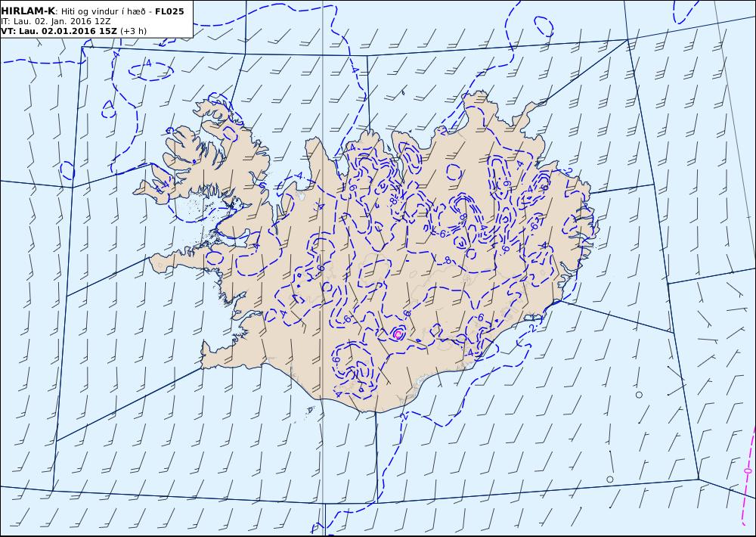The height and width of the screenshot is (537, 756).
Task: Click the "VT: Lau. 02.01.2016 15Z" valid time
Action: pos(59,31)
